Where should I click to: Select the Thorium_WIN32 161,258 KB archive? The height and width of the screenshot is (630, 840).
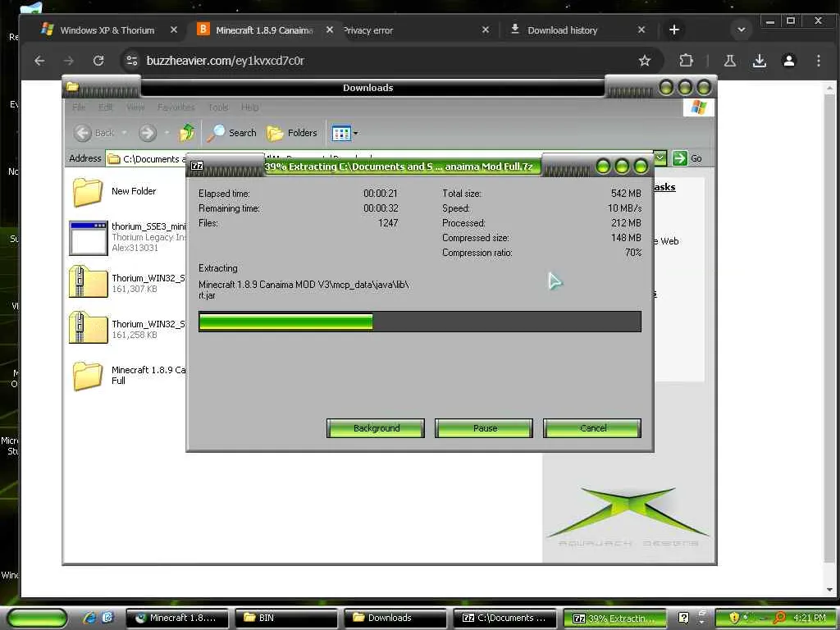127,328
